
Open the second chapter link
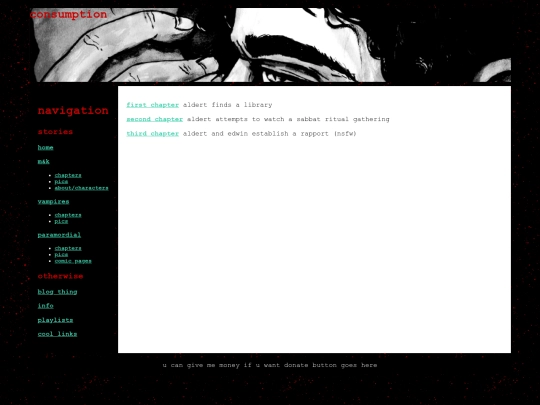coord(155,120)
